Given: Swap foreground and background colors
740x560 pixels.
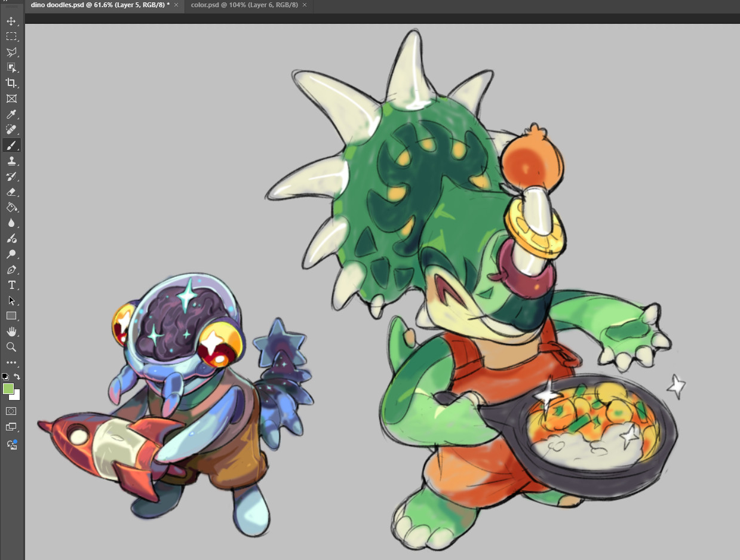Looking at the screenshot, I should point(17,377).
